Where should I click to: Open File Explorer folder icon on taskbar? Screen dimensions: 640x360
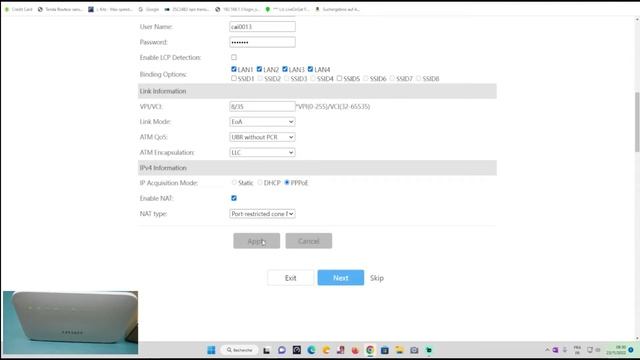point(399,350)
